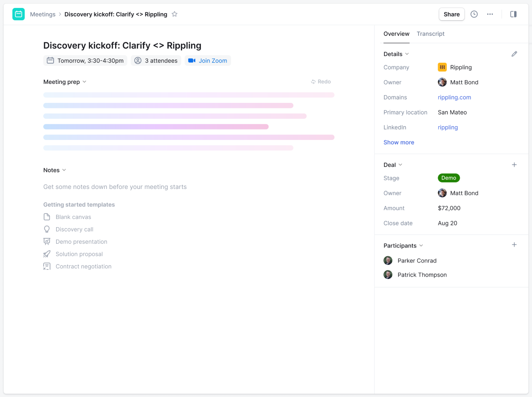This screenshot has height=397, width=532.
Task: Click the Discovery call lightbulb icon
Action: [x=47, y=229]
